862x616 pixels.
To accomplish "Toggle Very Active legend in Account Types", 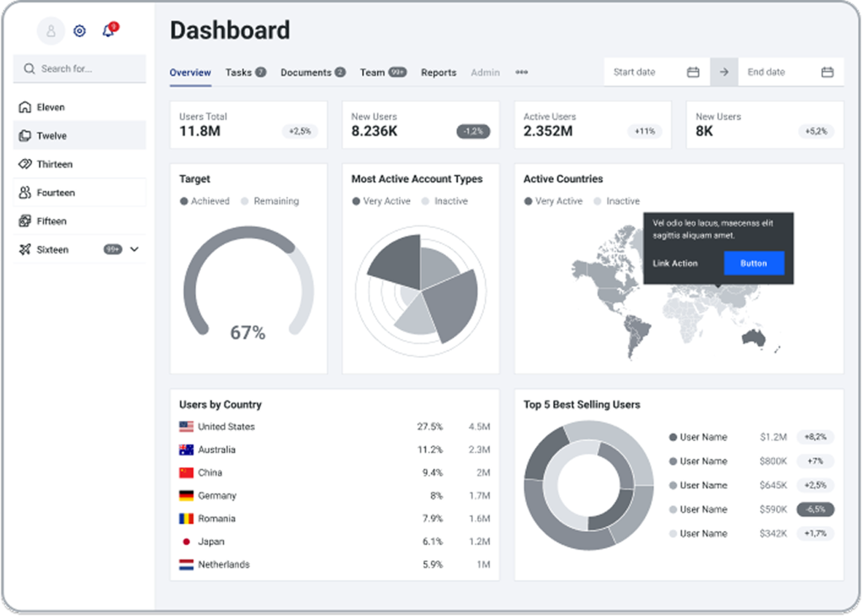I will click(380, 201).
